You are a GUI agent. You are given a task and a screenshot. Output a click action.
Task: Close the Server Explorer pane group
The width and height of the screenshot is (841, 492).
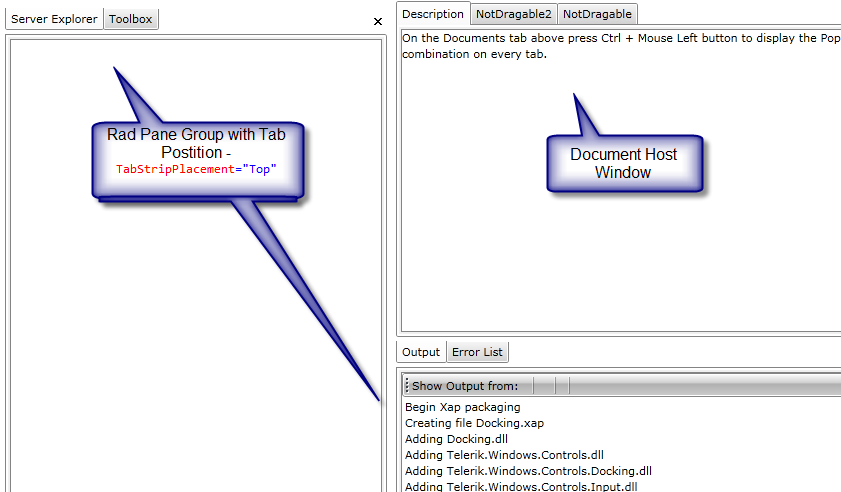point(378,21)
